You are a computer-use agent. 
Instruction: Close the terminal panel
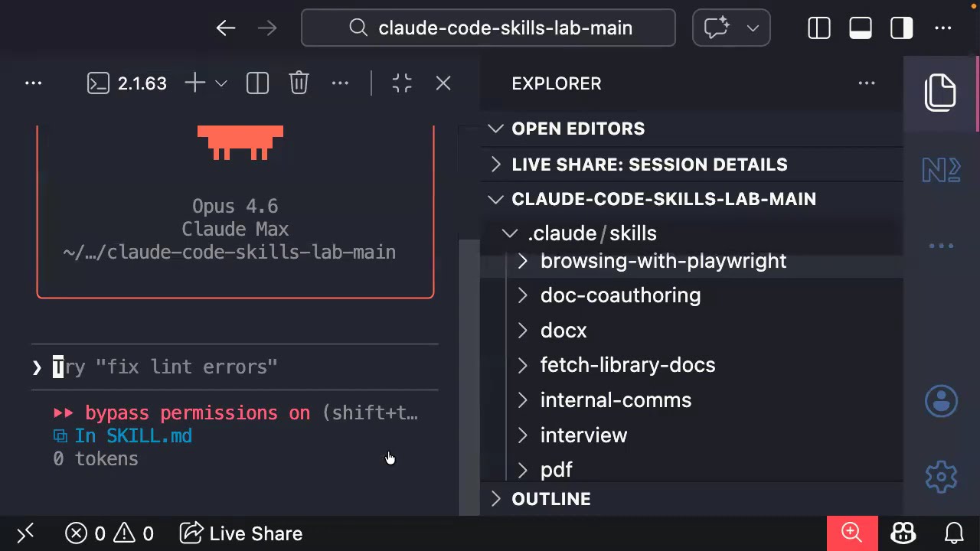pos(443,83)
